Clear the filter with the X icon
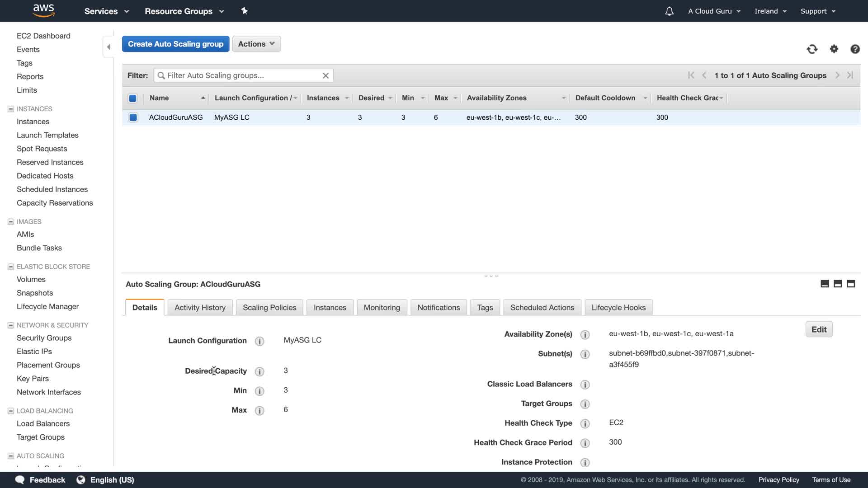Screen dimensions: 868x488 [x=325, y=75]
